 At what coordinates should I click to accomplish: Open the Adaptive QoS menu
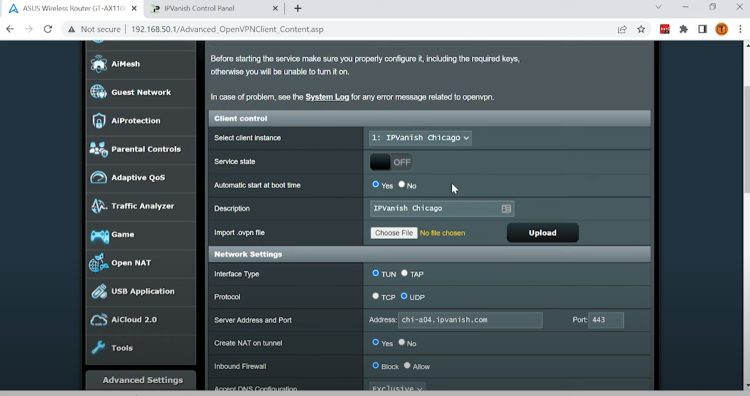point(141,177)
